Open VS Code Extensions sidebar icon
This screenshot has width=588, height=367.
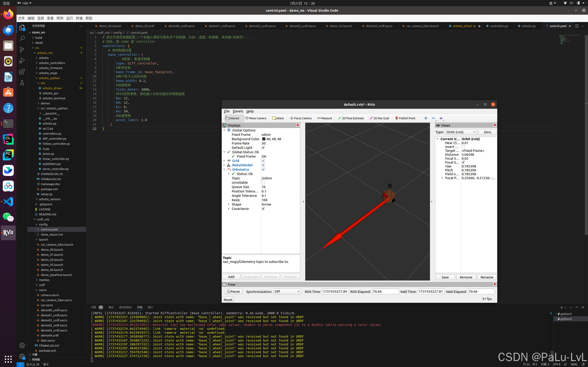click(22, 72)
